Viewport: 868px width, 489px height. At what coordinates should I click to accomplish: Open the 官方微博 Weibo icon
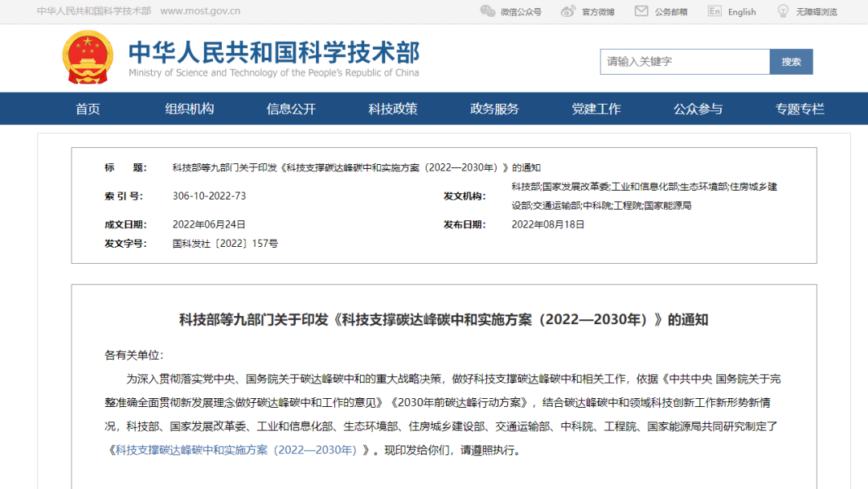567,10
